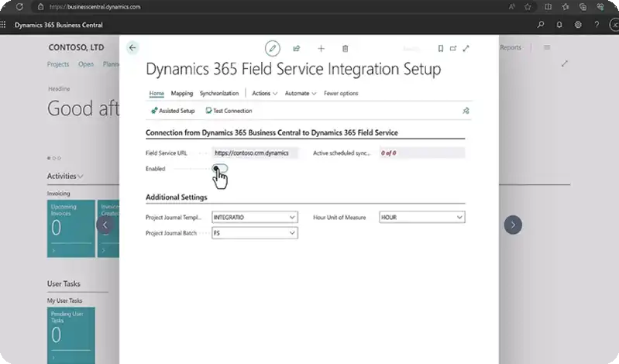Image resolution: width=619 pixels, height=364 pixels.
Task: Click the bookmark icon on the page header
Action: tap(441, 48)
